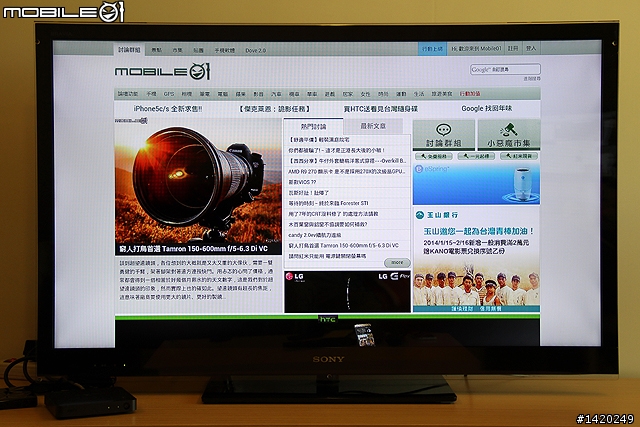Click the first small button under 討論群組 tile

coord(433,156)
